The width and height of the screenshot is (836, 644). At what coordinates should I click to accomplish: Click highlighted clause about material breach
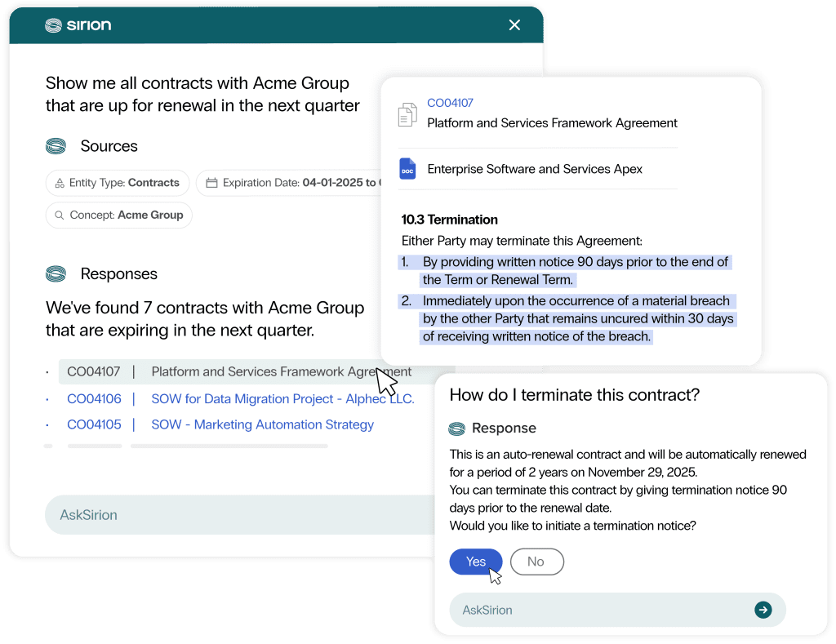pyautogui.click(x=567, y=319)
